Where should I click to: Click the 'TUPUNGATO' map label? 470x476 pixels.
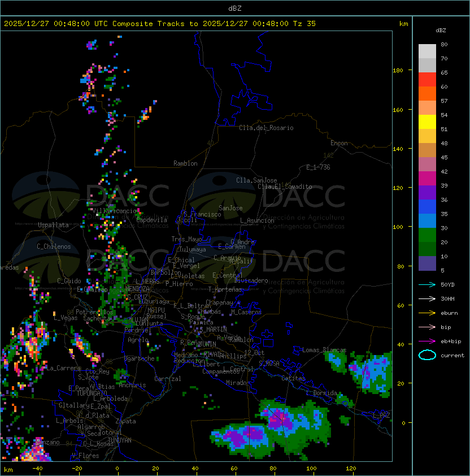92,393
